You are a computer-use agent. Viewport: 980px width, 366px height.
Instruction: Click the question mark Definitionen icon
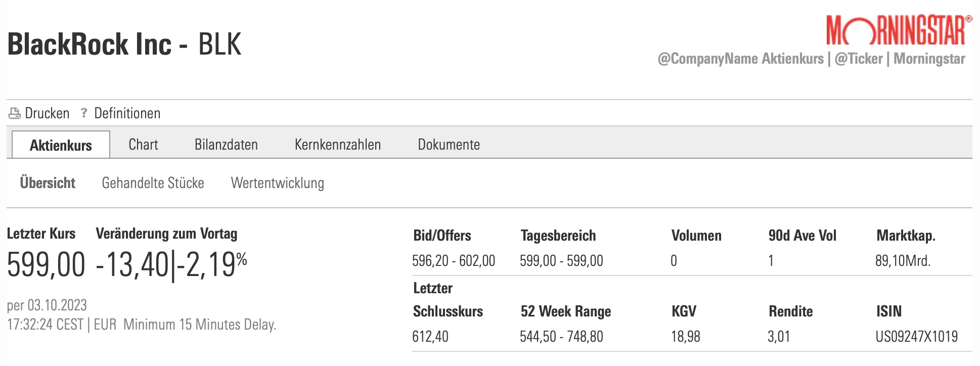click(84, 113)
